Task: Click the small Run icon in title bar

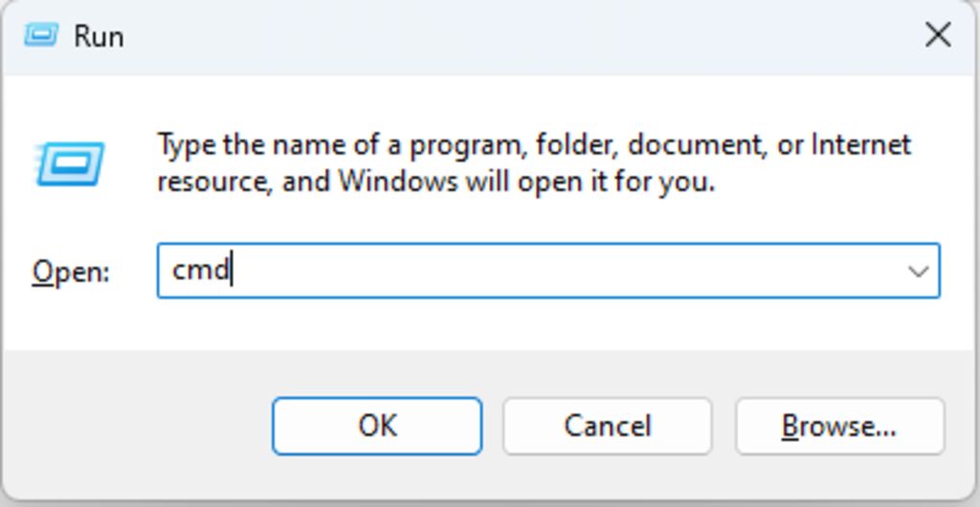Action: [x=41, y=35]
